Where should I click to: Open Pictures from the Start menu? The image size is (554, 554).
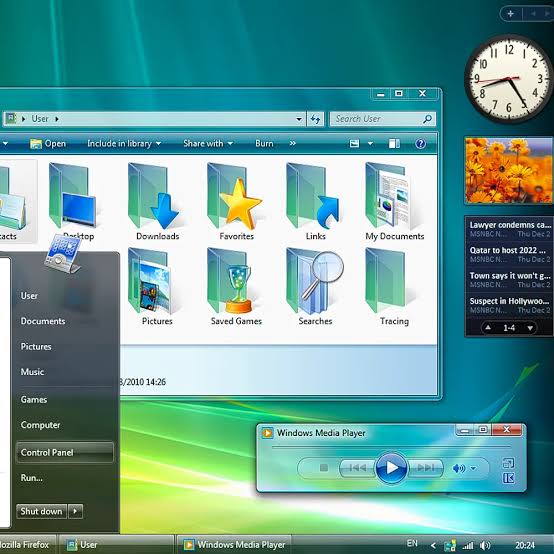point(36,347)
